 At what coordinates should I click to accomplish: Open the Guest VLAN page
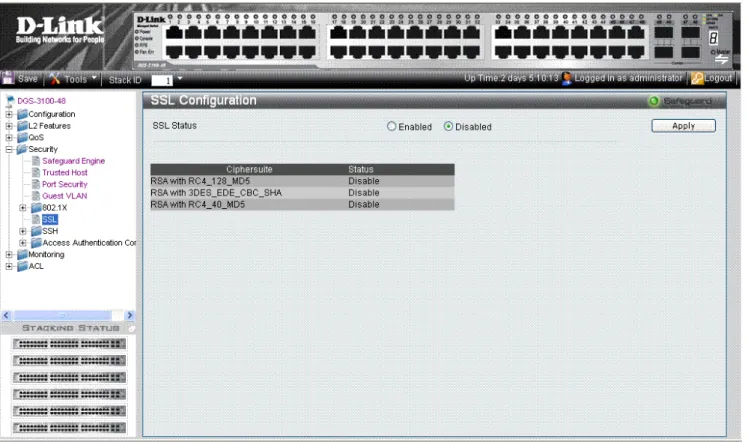(64, 196)
